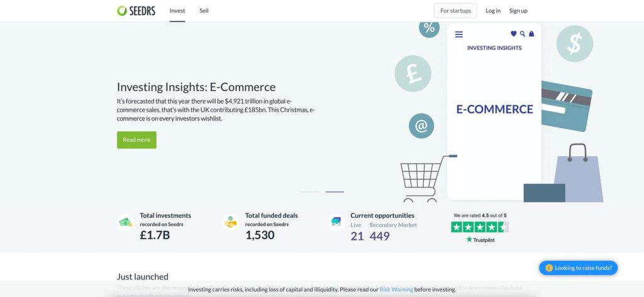
Task: Click the Total funded deals handshake icon
Action: [x=231, y=222]
